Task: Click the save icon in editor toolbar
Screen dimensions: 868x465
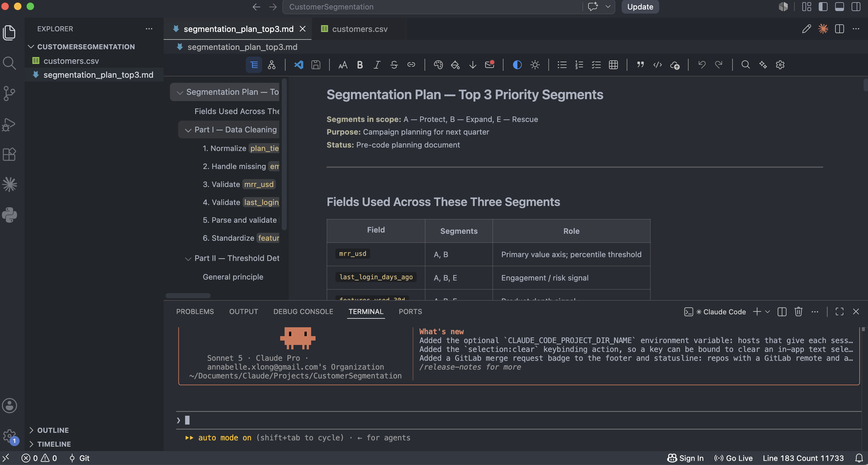Action: [x=316, y=65]
